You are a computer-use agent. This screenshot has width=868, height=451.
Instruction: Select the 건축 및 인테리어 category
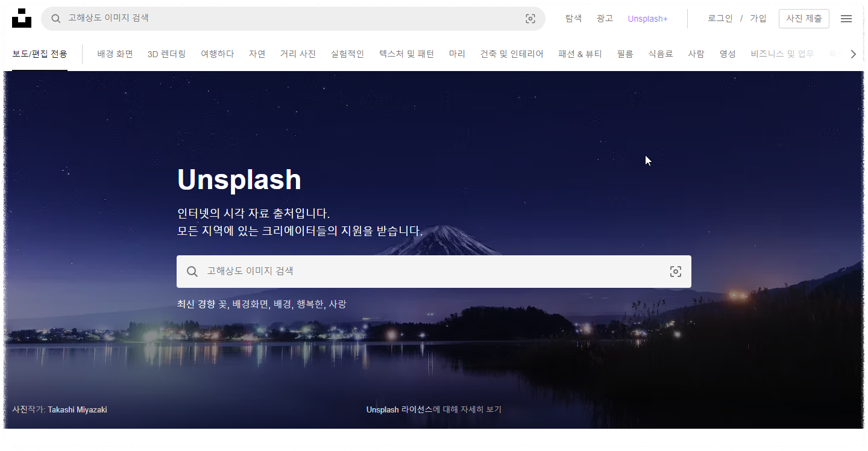[x=512, y=54]
